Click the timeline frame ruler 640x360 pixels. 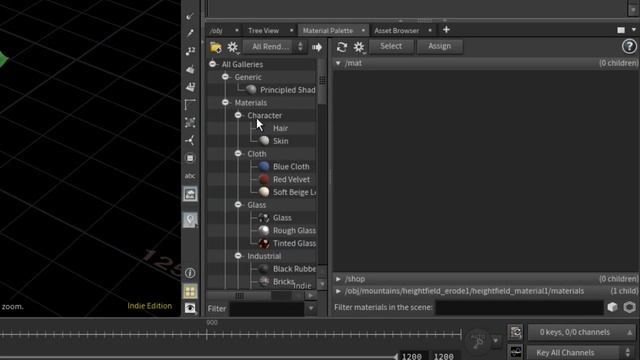231,334
